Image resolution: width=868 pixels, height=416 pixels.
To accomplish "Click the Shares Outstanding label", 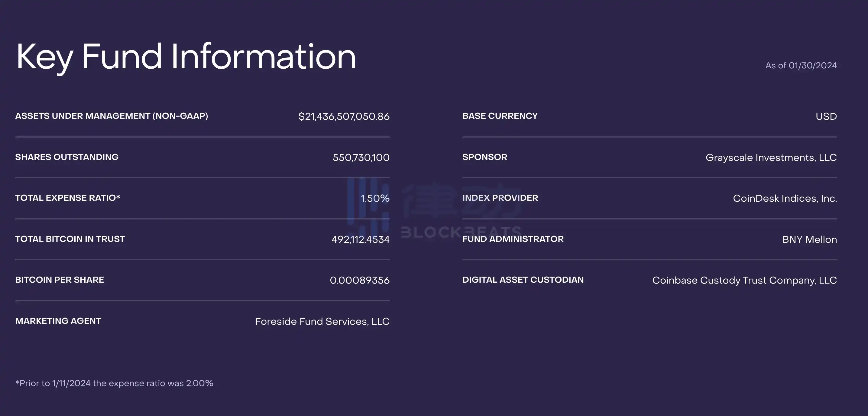I will (67, 157).
